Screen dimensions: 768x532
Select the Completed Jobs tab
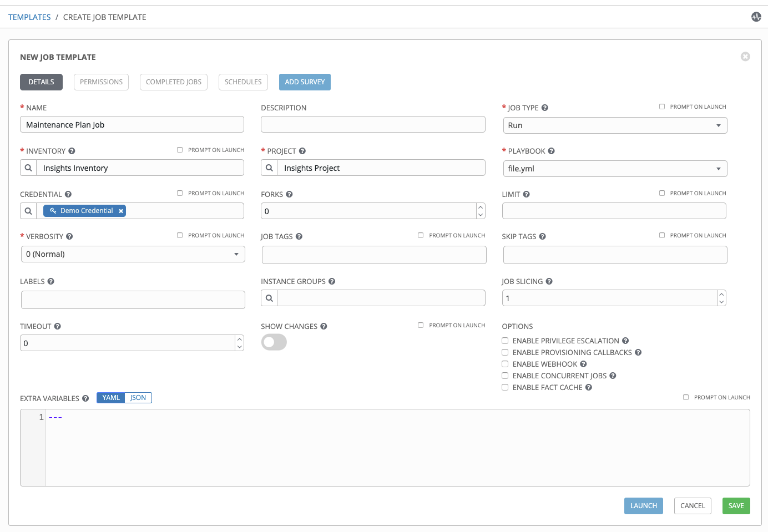(174, 82)
